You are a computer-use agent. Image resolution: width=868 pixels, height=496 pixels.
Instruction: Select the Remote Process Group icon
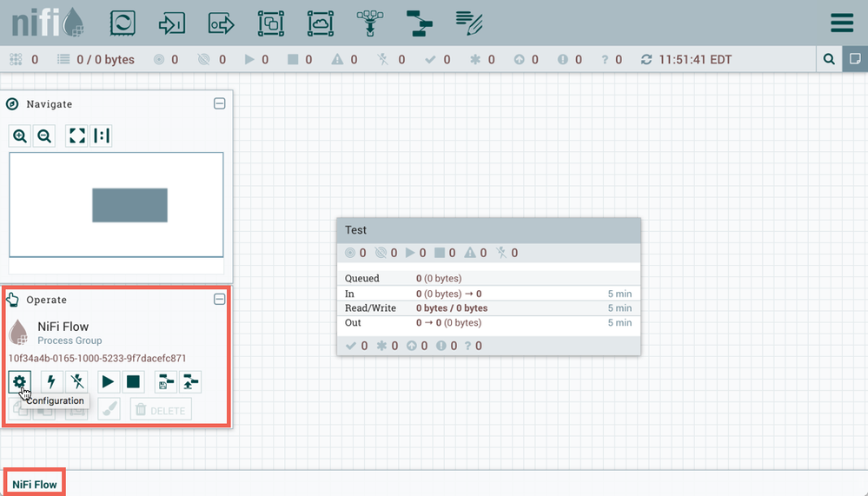[321, 23]
